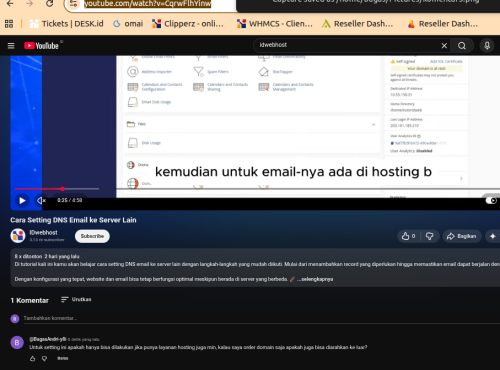Unmute the video using the speaker icon
The width and height of the screenshot is (500, 370).
(x=41, y=200)
